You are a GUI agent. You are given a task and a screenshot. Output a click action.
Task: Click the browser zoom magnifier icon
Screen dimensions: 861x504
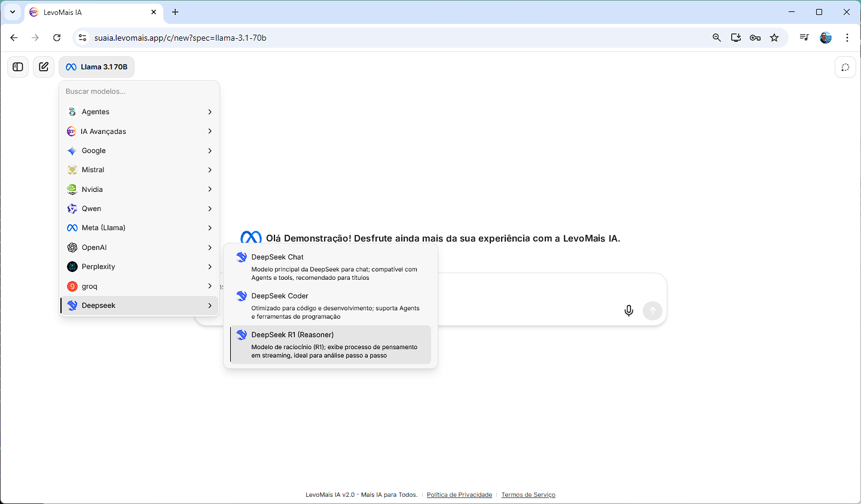coord(717,38)
